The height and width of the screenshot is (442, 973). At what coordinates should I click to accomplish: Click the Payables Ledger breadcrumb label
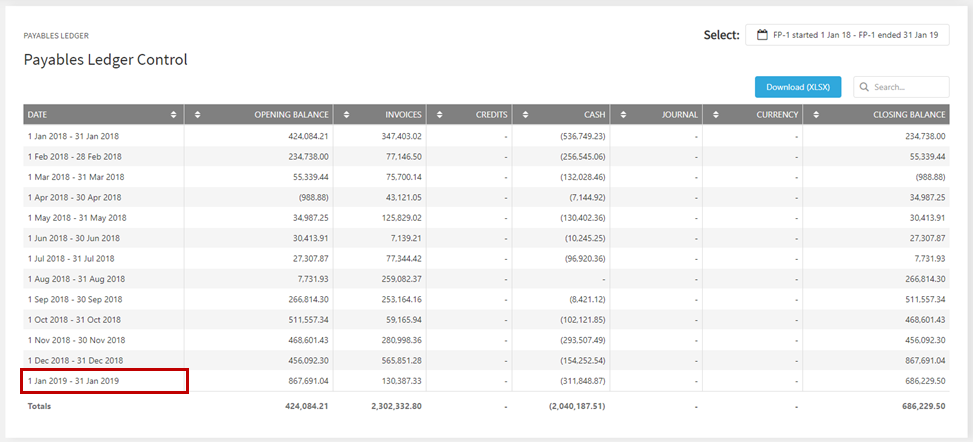pos(56,36)
